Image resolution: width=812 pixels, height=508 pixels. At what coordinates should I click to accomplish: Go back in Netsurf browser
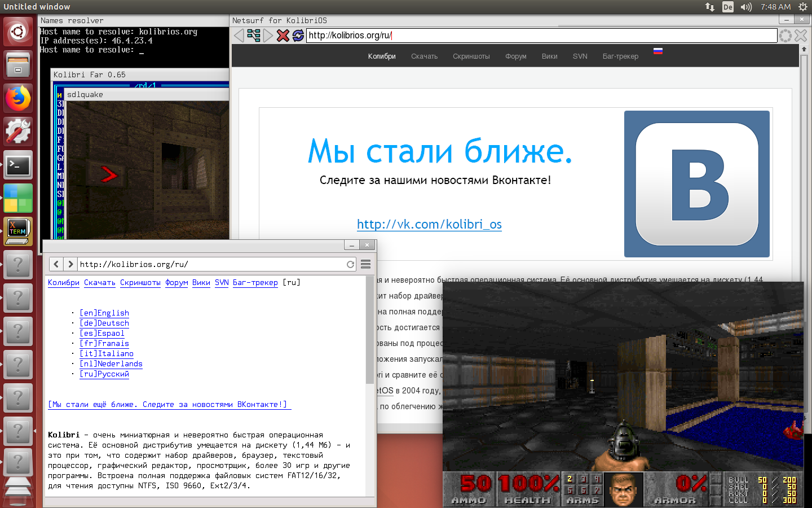[x=239, y=36]
